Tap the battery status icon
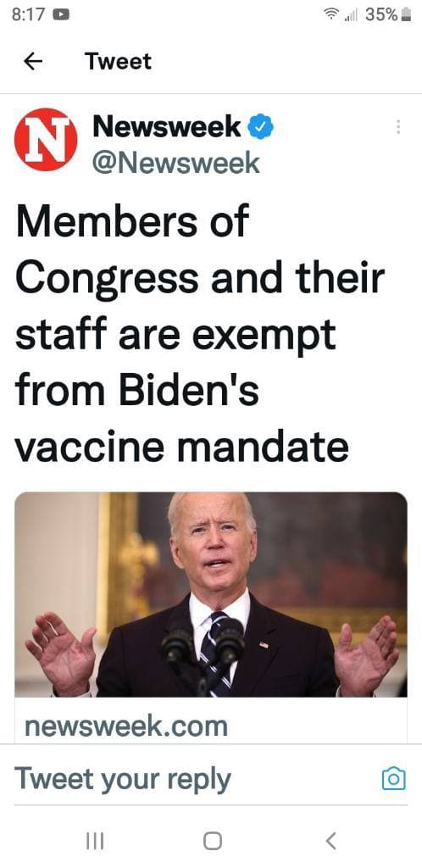This screenshot has height=868, width=422. pyautogui.click(x=406, y=14)
